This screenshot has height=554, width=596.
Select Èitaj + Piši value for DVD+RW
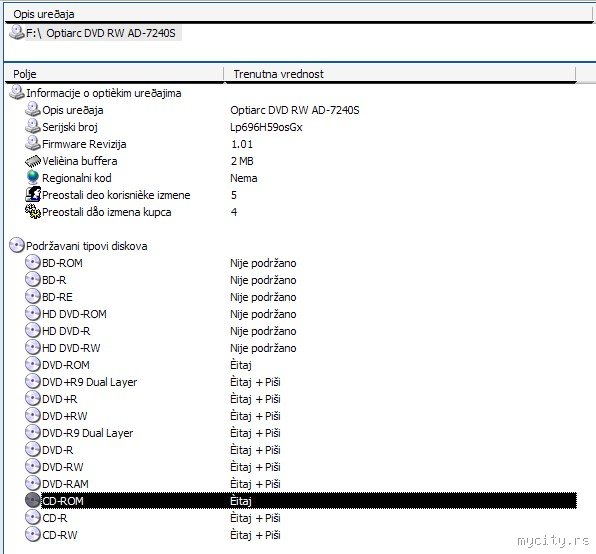pyautogui.click(x=255, y=416)
